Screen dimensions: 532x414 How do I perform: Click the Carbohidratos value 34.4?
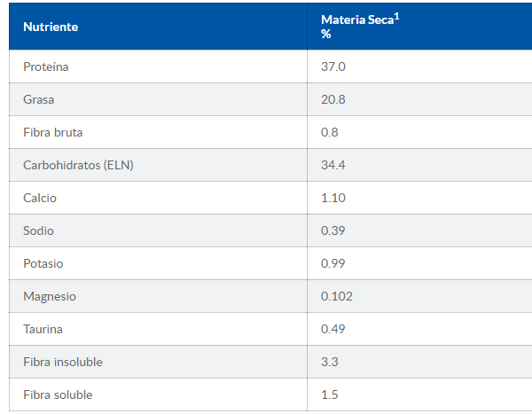click(333, 165)
